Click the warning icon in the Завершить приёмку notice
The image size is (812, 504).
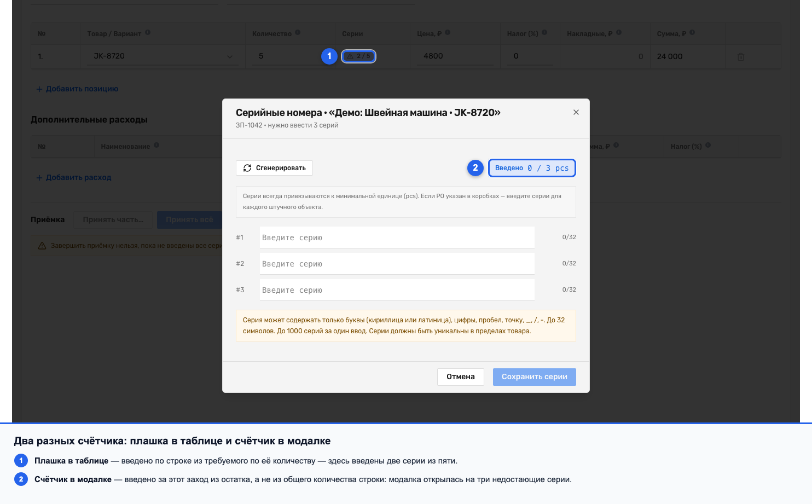click(x=42, y=246)
